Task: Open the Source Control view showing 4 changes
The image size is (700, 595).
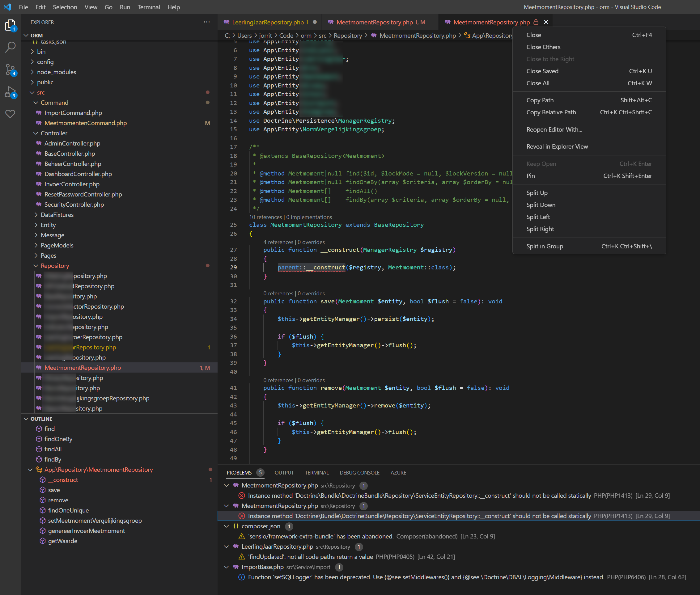Action: pos(10,70)
